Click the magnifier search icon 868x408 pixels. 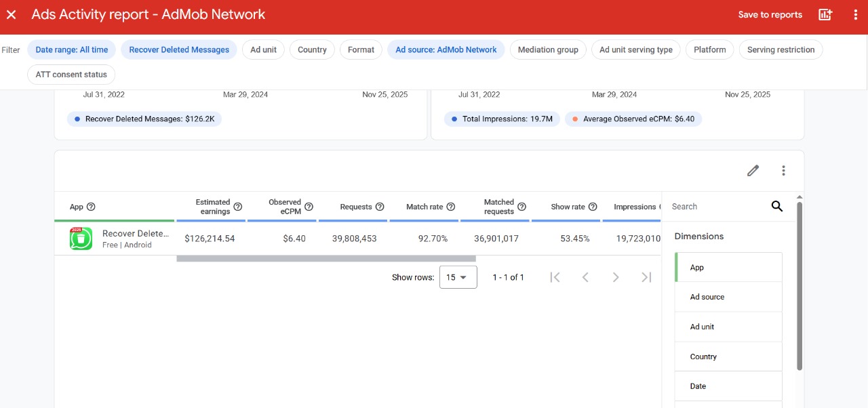(777, 207)
